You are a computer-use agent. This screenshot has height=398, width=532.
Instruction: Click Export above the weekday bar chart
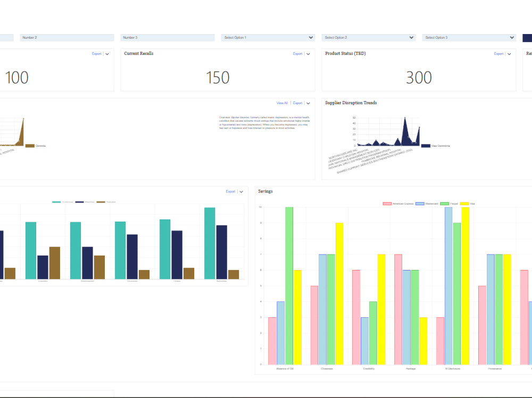point(230,191)
